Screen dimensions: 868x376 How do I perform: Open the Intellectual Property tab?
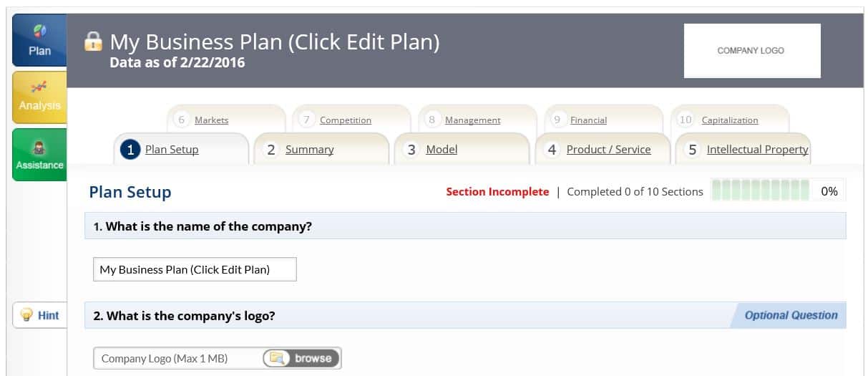[x=757, y=150]
